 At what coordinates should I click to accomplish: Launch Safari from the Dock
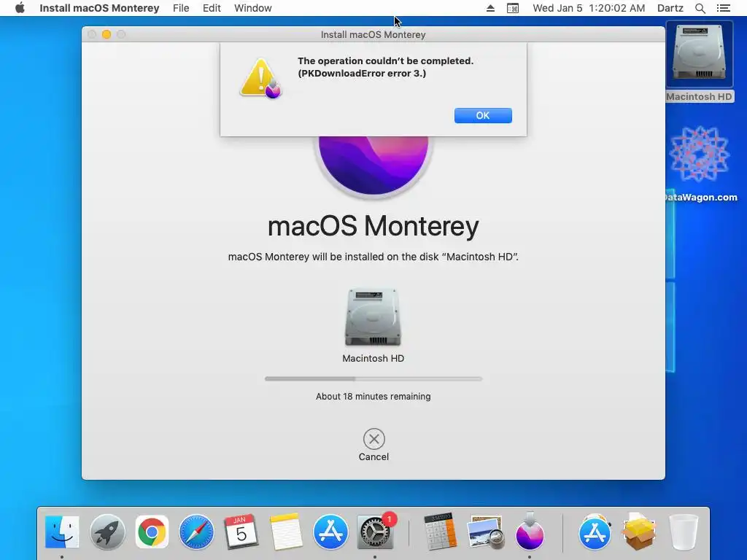(x=196, y=532)
